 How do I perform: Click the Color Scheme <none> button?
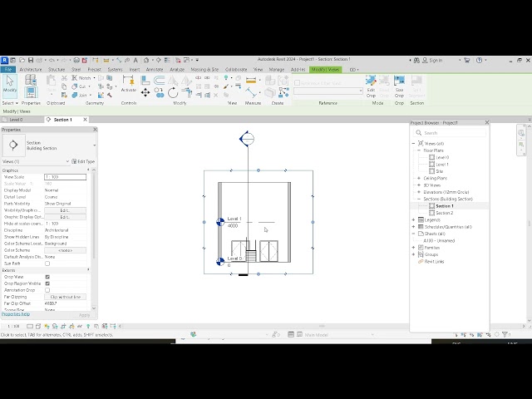tap(65, 250)
